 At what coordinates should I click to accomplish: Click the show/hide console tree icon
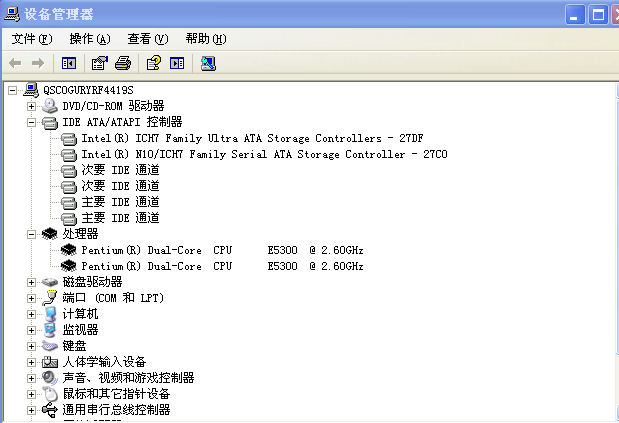[x=69, y=63]
